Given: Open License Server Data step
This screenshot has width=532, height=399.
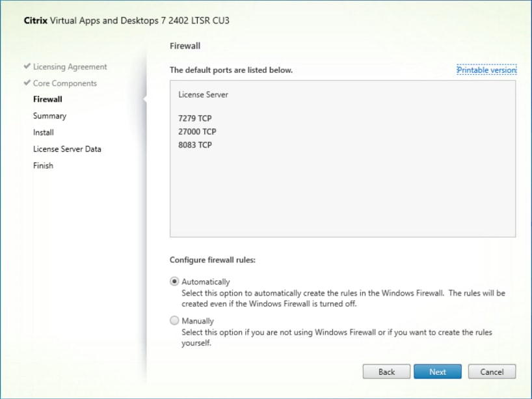Looking at the screenshot, I should coord(67,149).
